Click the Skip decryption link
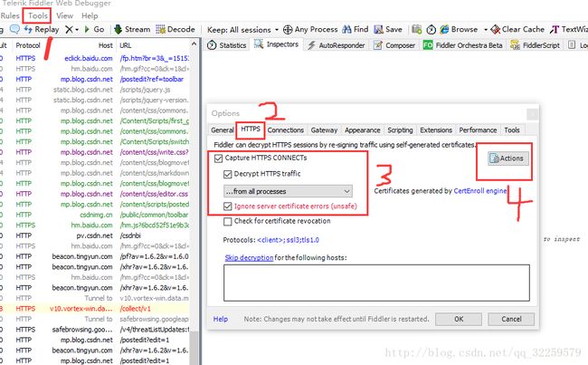 point(249,257)
